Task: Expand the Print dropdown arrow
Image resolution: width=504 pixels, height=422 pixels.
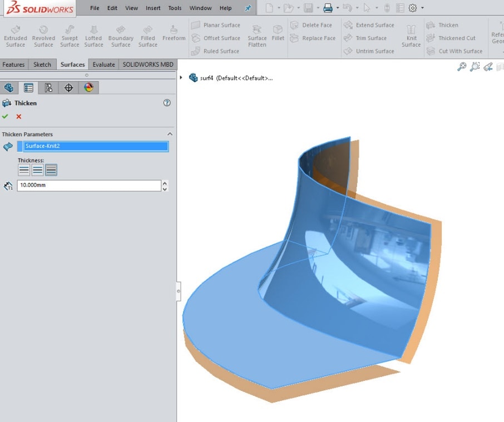Action: 338,8
